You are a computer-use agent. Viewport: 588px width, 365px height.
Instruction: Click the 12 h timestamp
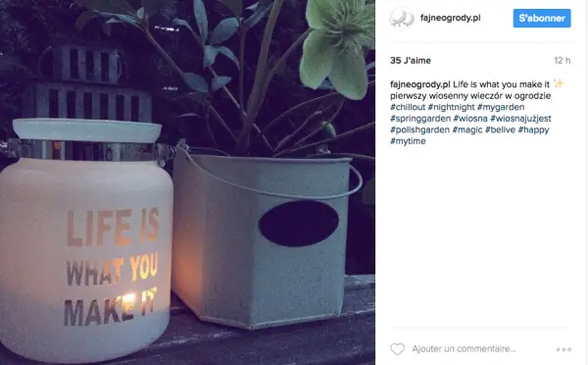click(563, 61)
